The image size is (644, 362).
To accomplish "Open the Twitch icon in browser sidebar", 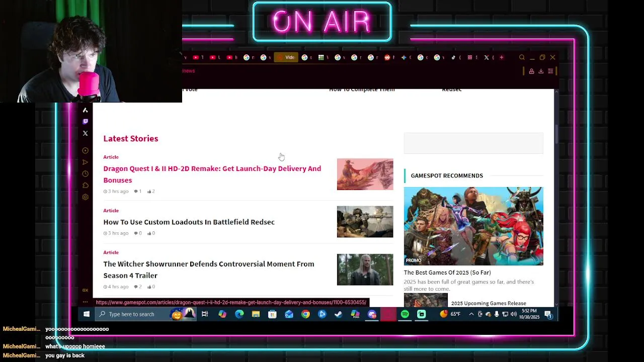I will [85, 121].
